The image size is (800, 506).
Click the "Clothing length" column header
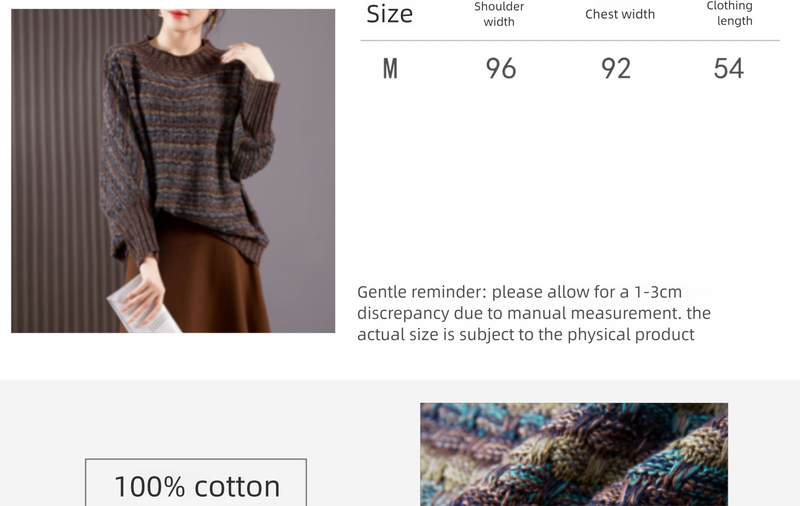731,13
